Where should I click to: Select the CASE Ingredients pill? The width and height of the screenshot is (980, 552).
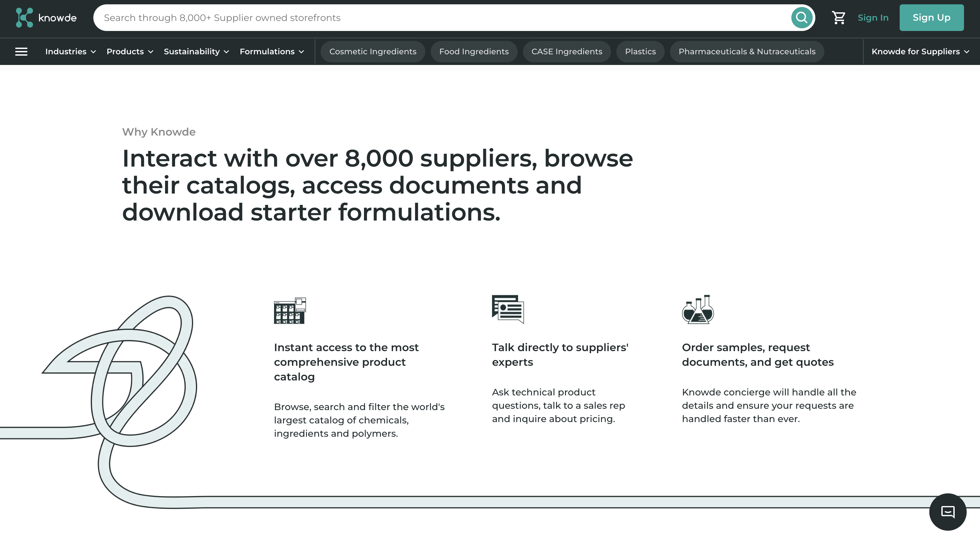566,52
